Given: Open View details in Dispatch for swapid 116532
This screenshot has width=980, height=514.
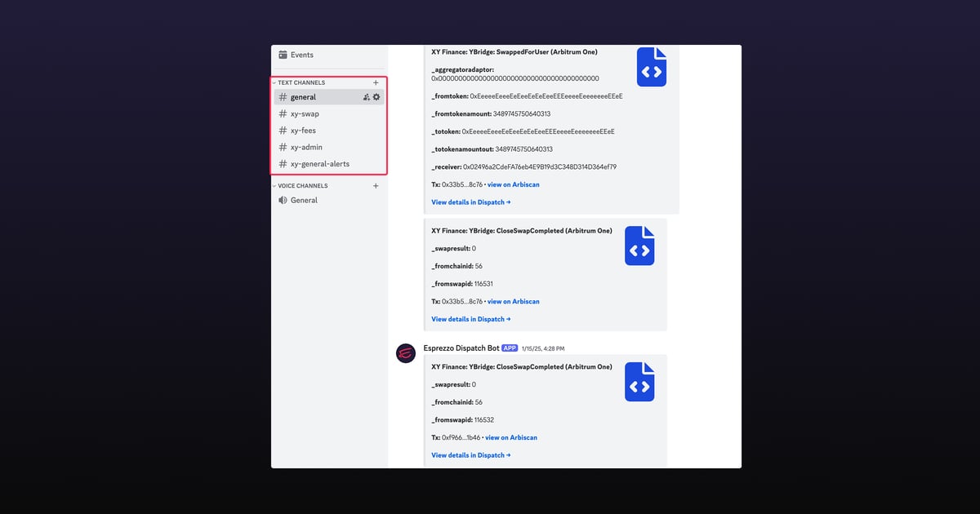Looking at the screenshot, I should click(x=471, y=455).
